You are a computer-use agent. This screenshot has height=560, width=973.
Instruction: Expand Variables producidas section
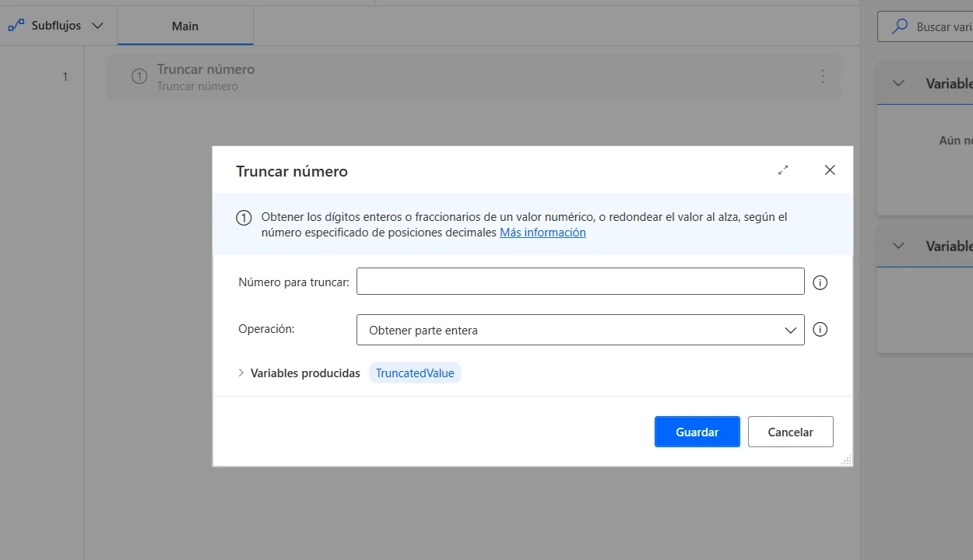(x=241, y=373)
